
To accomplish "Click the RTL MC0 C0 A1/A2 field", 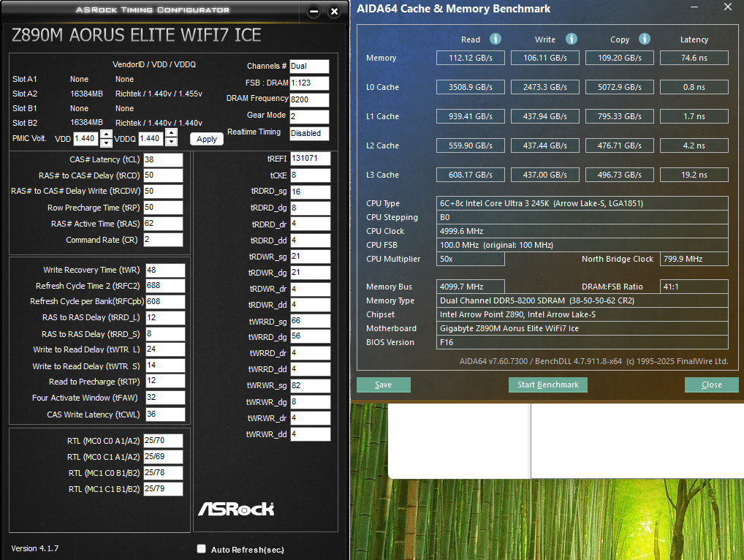I will tap(163, 441).
